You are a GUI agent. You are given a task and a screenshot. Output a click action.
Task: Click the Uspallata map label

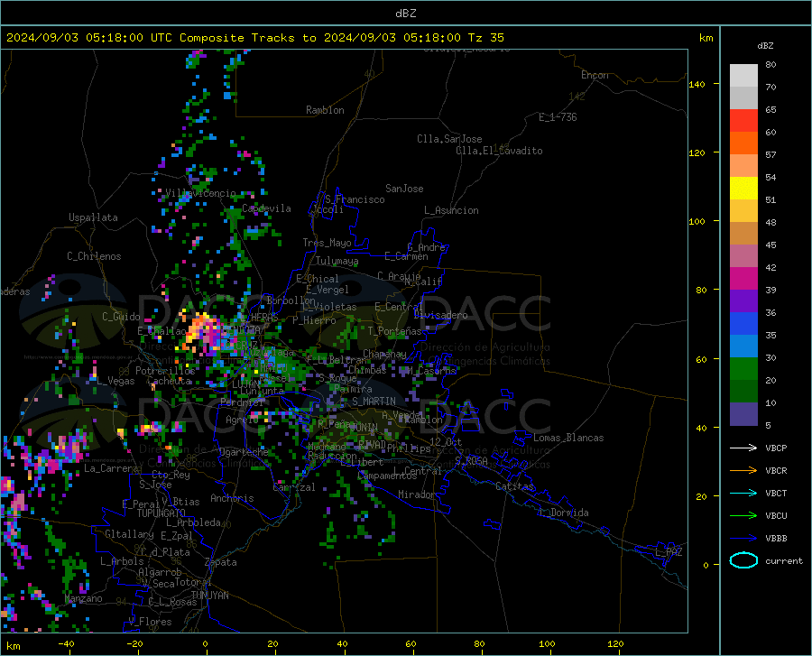pyautogui.click(x=93, y=217)
